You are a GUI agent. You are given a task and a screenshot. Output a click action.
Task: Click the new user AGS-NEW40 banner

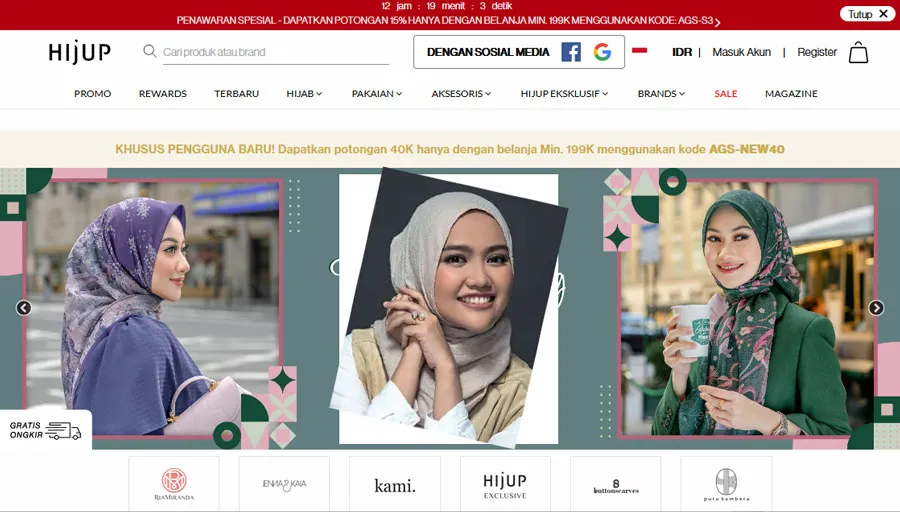click(x=450, y=149)
